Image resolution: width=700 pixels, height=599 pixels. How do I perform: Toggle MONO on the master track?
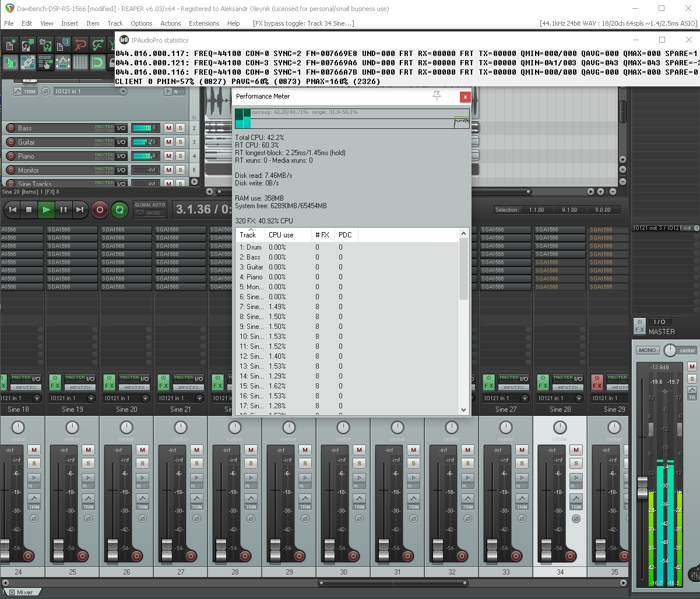pyautogui.click(x=648, y=351)
